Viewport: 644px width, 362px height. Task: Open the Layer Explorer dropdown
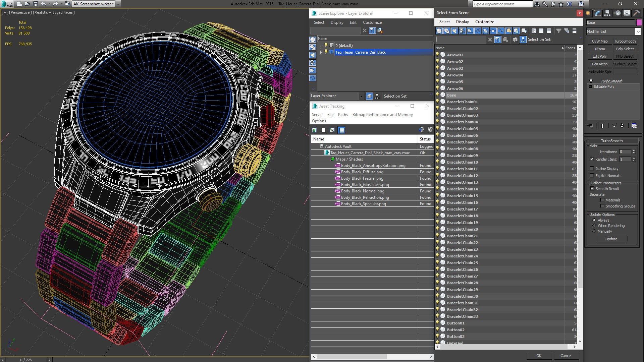pyautogui.click(x=337, y=96)
